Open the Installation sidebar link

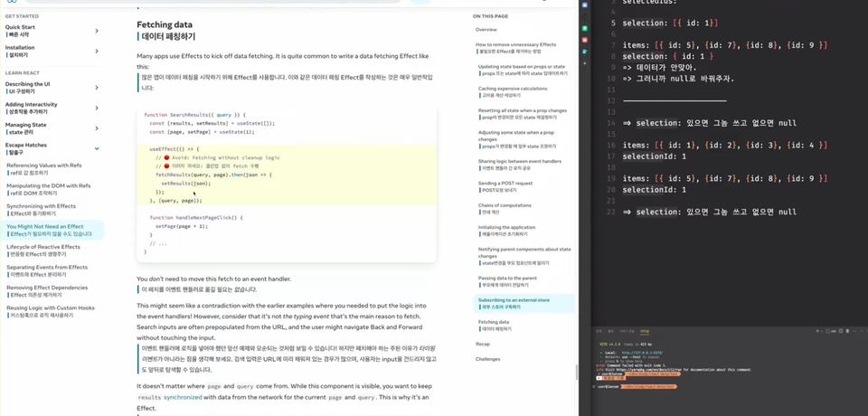[20, 51]
